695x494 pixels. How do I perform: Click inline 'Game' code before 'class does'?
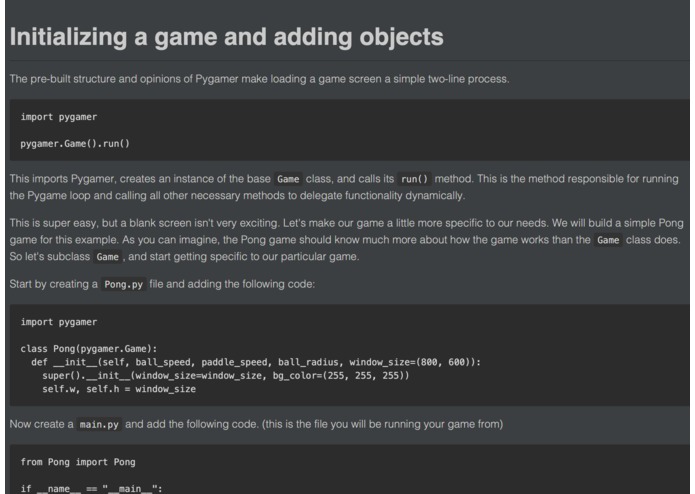tap(608, 240)
